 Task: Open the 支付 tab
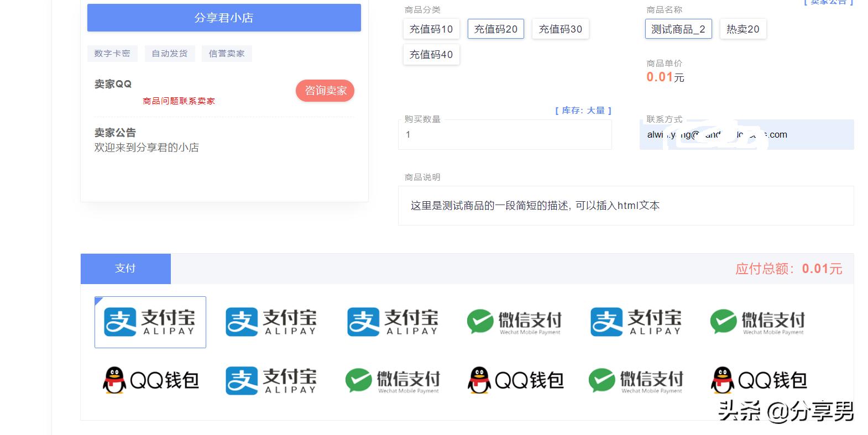tap(126, 269)
